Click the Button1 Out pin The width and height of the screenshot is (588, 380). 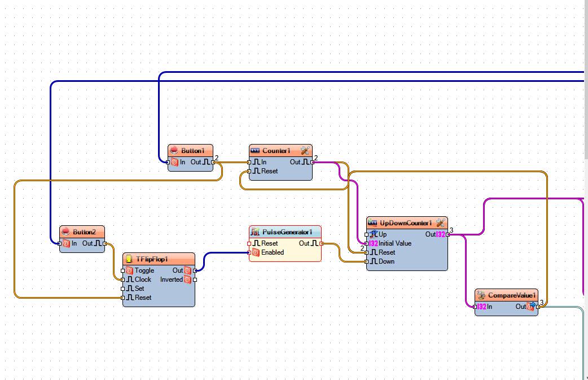213,163
